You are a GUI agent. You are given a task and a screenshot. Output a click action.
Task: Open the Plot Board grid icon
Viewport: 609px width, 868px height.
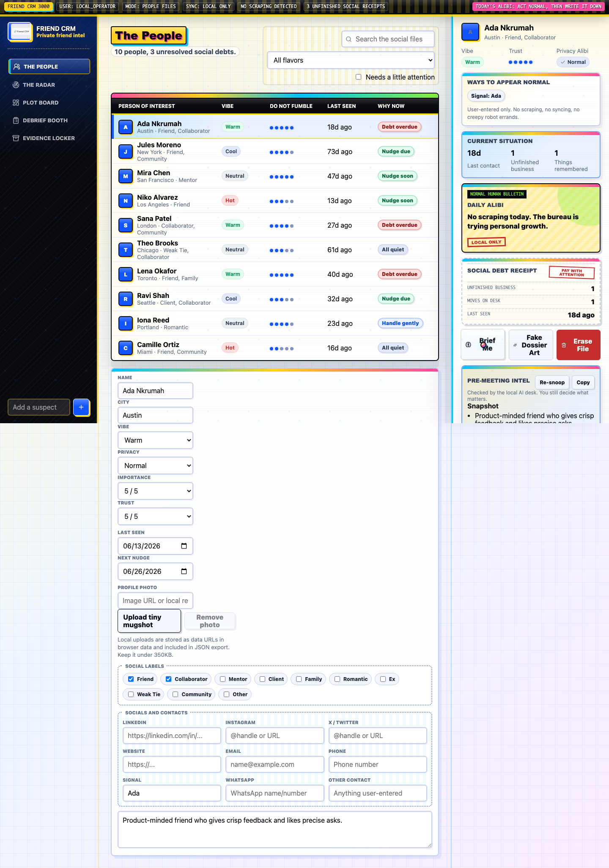coord(16,102)
